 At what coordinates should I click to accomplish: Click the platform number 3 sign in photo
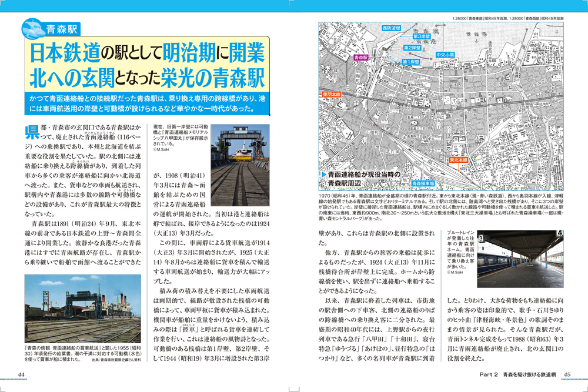[481, 239]
